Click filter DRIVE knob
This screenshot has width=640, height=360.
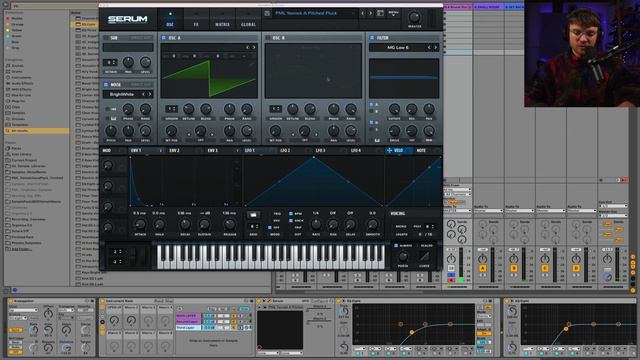[394, 131]
